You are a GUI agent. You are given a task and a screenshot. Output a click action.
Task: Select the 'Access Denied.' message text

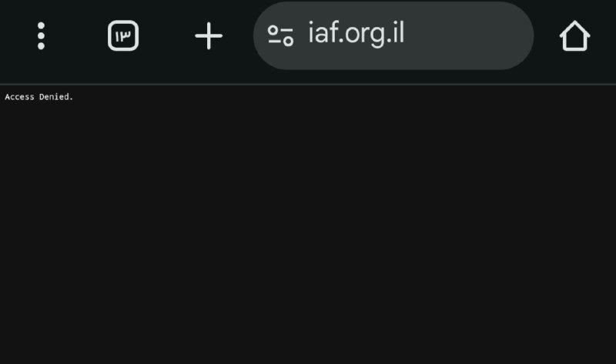(39, 97)
